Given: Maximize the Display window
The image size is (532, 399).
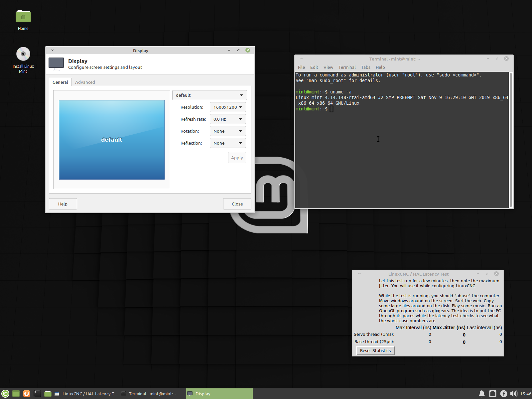Looking at the screenshot, I should point(238,50).
